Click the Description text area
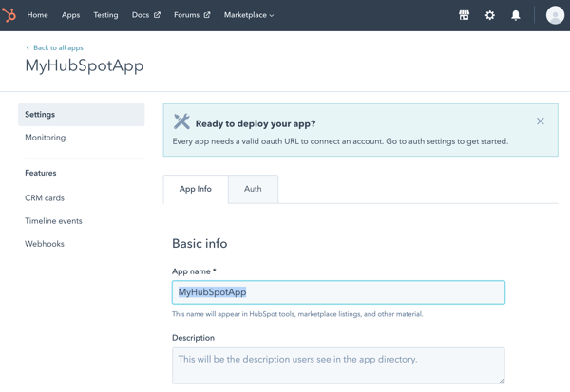This screenshot has width=570, height=392. pyautogui.click(x=338, y=365)
